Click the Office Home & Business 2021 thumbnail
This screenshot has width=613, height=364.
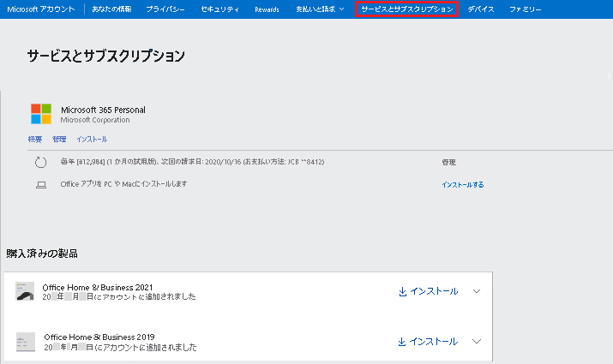[x=25, y=291]
